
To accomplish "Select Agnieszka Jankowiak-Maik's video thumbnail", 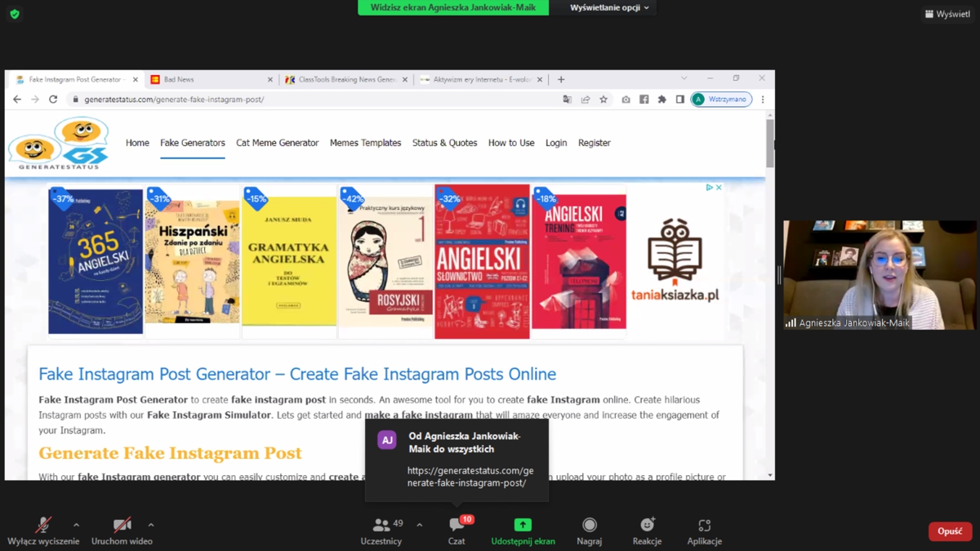I will click(880, 275).
